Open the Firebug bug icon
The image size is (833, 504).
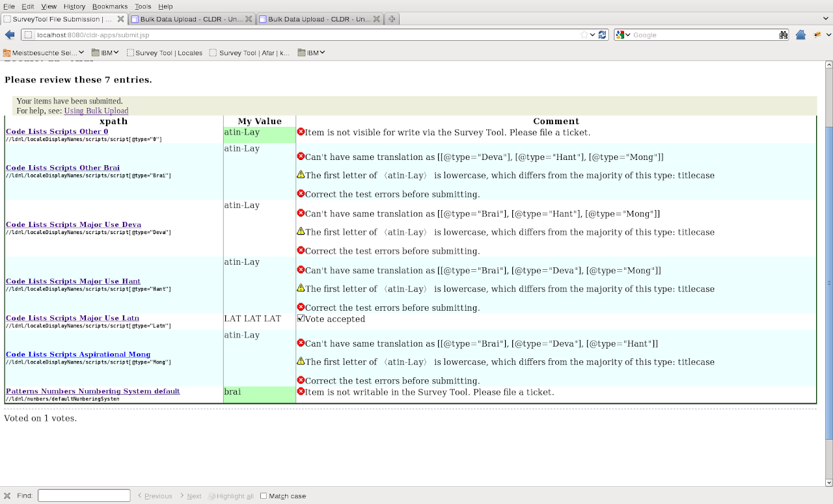pos(817,35)
